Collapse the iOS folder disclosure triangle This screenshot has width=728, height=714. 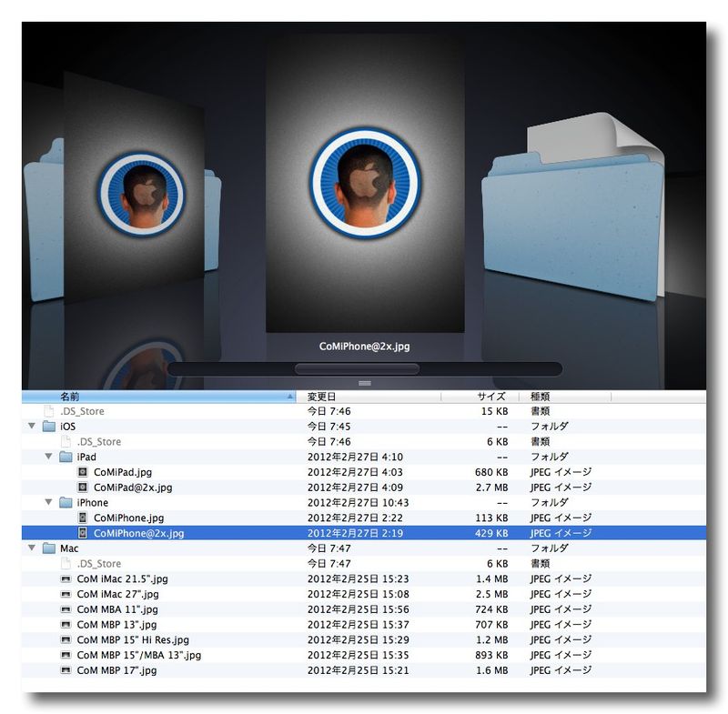(x=32, y=426)
